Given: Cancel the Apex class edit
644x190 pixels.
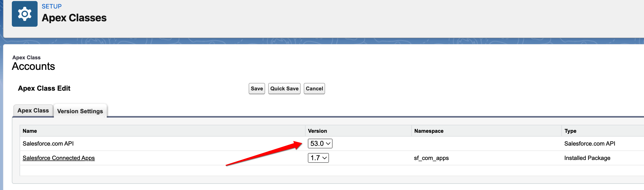Looking at the screenshot, I should point(314,89).
